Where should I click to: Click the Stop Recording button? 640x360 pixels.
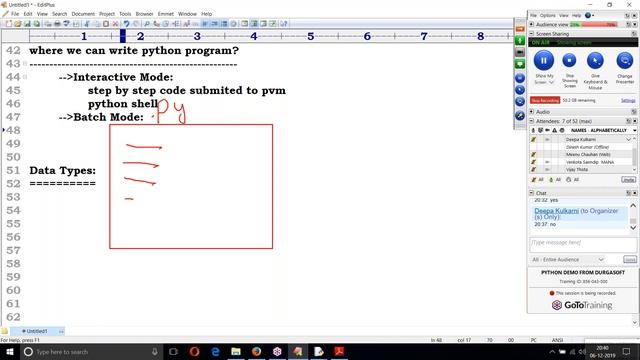click(x=544, y=100)
